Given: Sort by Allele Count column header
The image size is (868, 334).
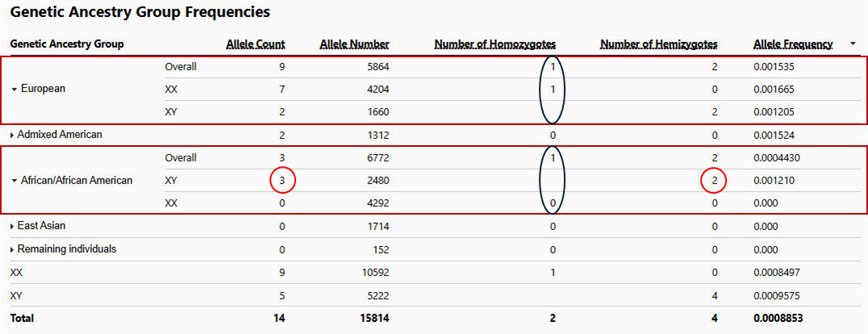Looking at the screenshot, I should 256,44.
